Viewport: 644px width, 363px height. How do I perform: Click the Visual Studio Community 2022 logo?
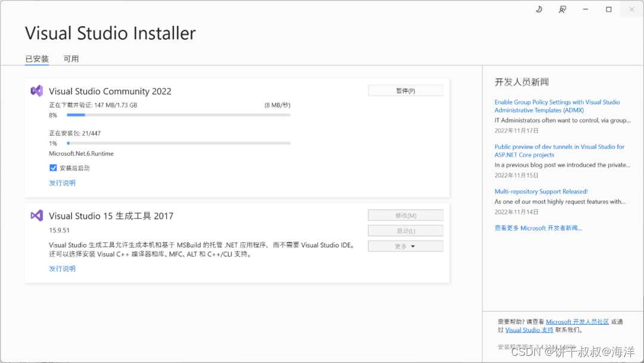(36, 91)
